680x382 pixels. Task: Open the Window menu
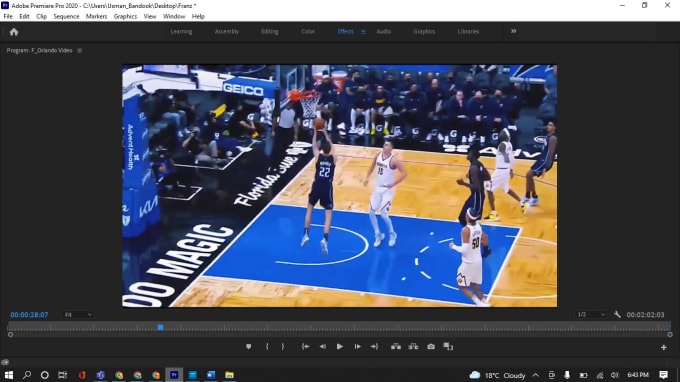[174, 16]
